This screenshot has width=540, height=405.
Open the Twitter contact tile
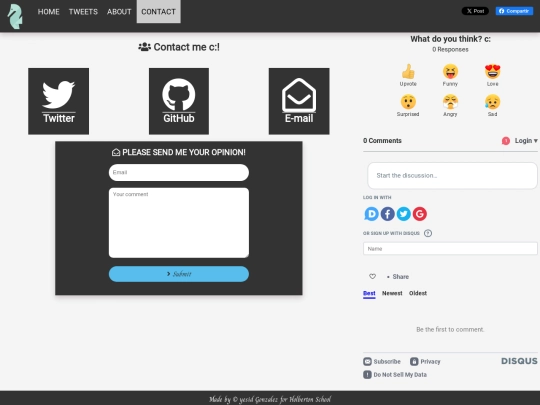[59, 101]
